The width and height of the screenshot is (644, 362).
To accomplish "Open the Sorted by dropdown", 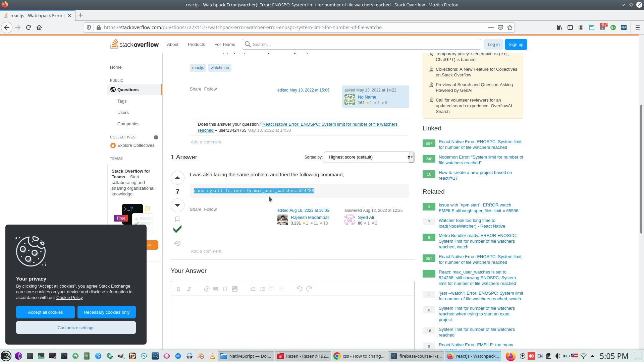I will 369,157.
